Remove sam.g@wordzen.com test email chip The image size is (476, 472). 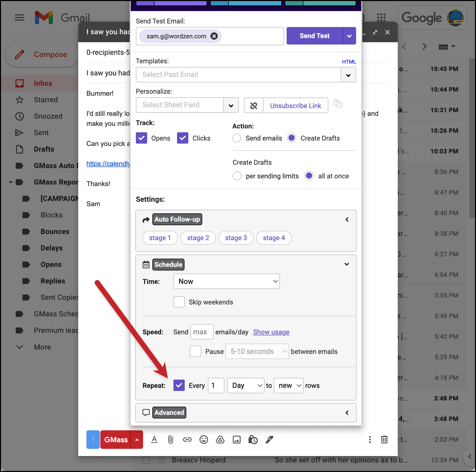214,36
